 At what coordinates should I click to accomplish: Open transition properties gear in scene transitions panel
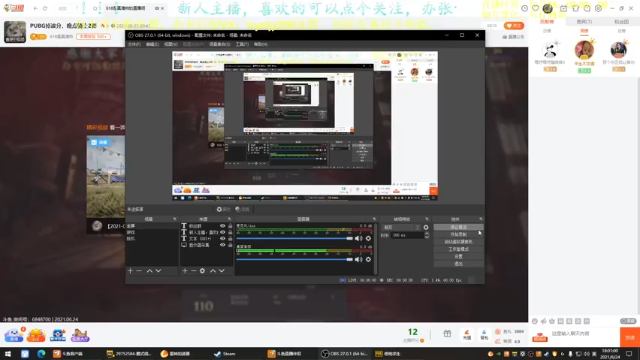click(x=426, y=227)
